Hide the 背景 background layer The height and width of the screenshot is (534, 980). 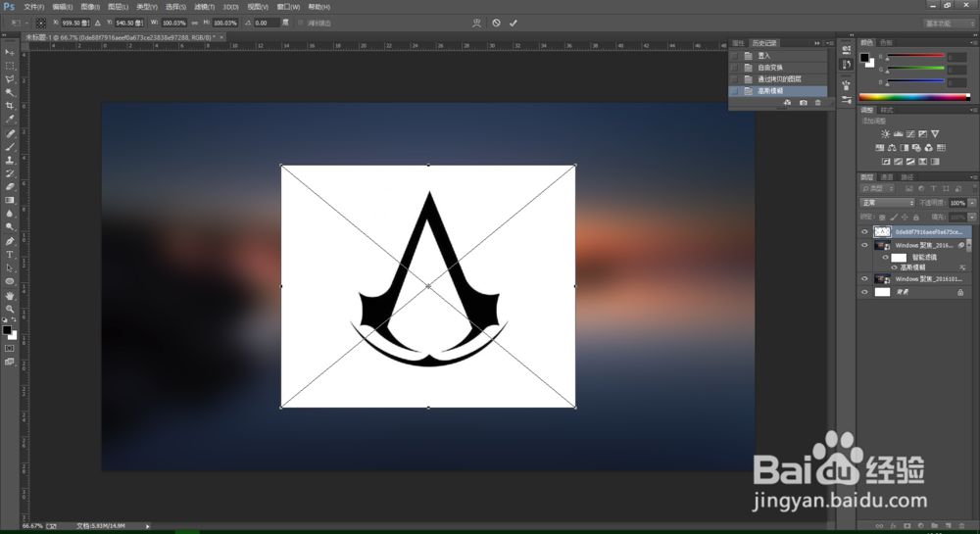coord(864,292)
